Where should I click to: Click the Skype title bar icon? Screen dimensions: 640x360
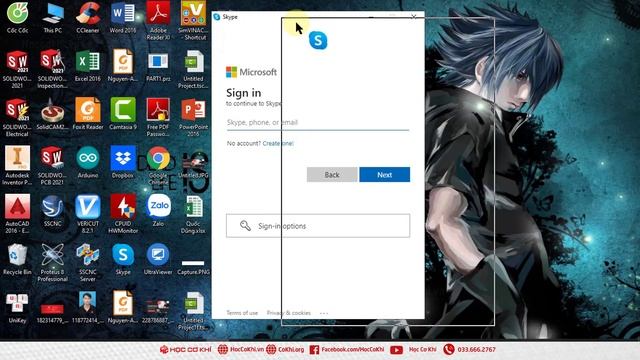217,17
